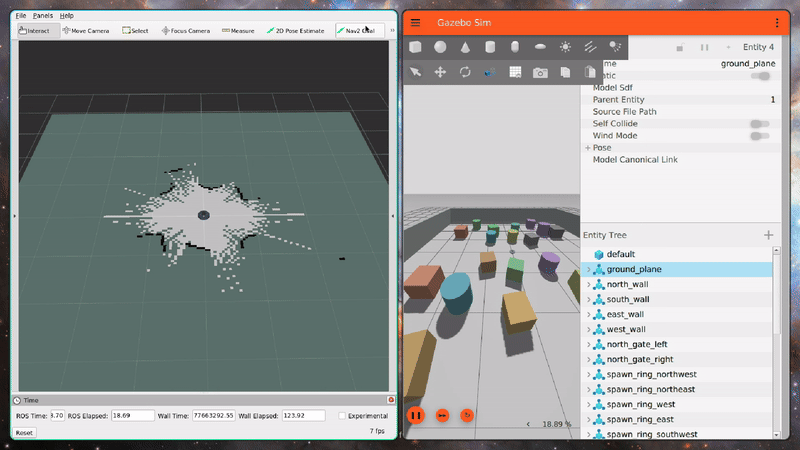The height and width of the screenshot is (450, 800).
Task: Activate the 2D Pose Estimate tool
Action: [295, 31]
